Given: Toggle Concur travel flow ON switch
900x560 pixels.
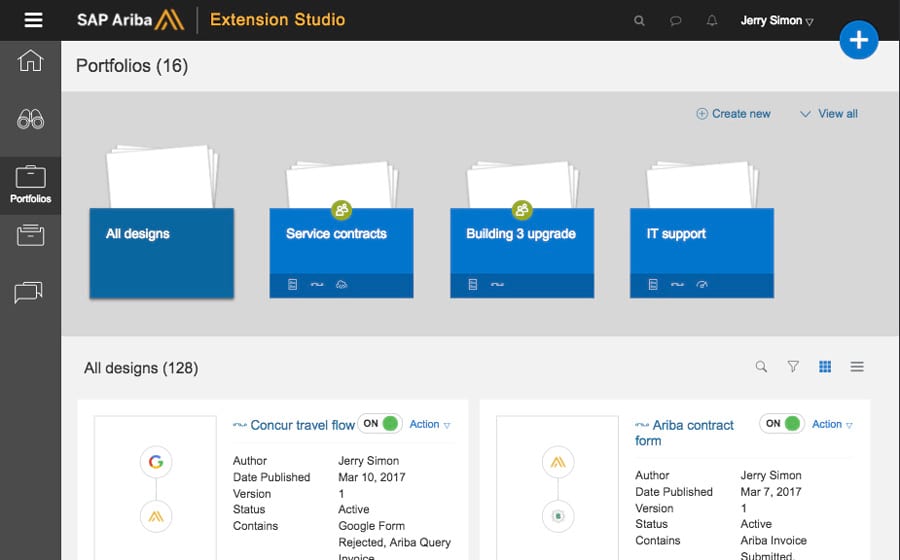Looking at the screenshot, I should click(380, 423).
